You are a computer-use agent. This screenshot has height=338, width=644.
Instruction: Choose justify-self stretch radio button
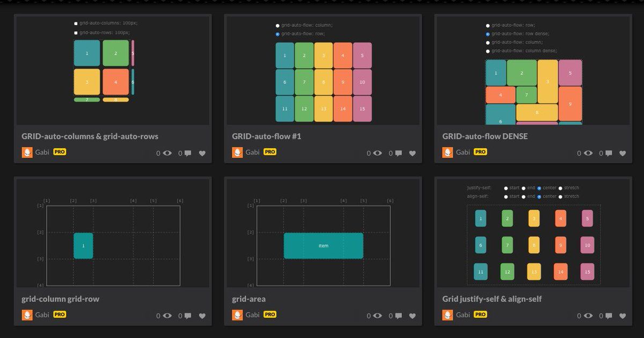tap(560, 188)
